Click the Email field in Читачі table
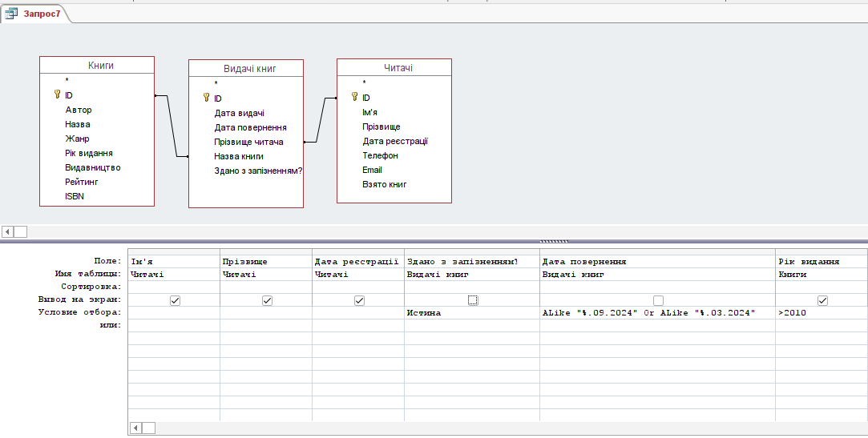 (x=372, y=170)
